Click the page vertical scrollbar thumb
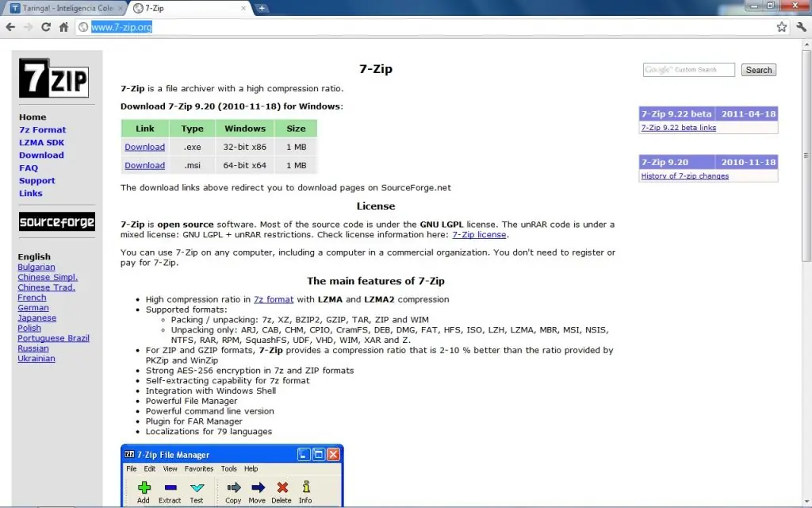This screenshot has height=508, width=812. tap(806, 156)
